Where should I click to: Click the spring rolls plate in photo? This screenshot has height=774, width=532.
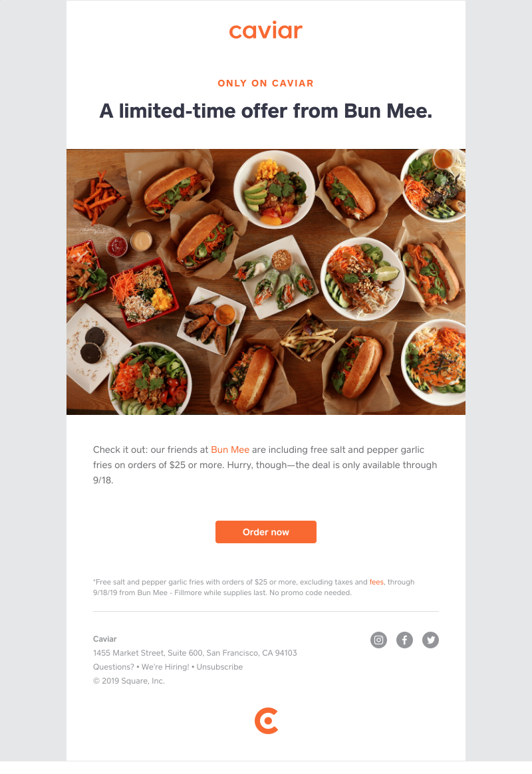(278, 277)
